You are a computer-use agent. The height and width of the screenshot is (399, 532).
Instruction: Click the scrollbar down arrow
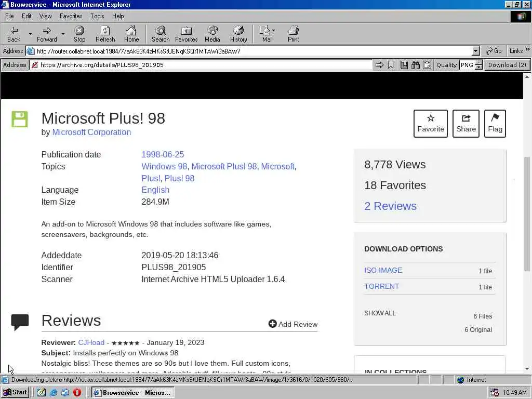coord(527,368)
